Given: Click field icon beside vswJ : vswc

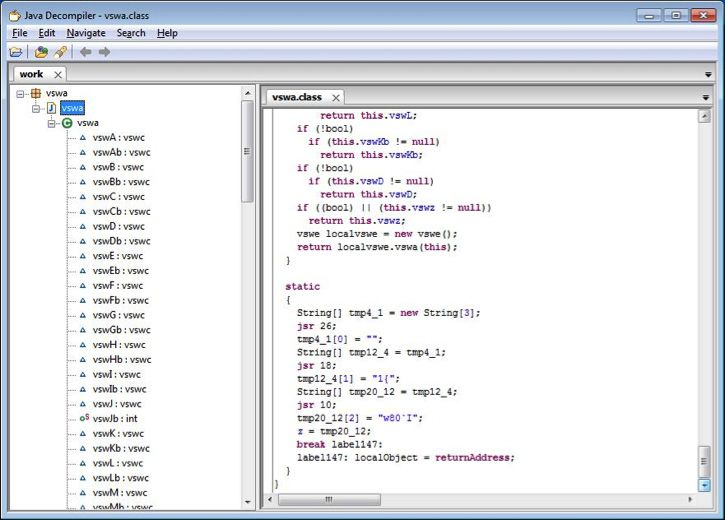Looking at the screenshot, I should 83,404.
